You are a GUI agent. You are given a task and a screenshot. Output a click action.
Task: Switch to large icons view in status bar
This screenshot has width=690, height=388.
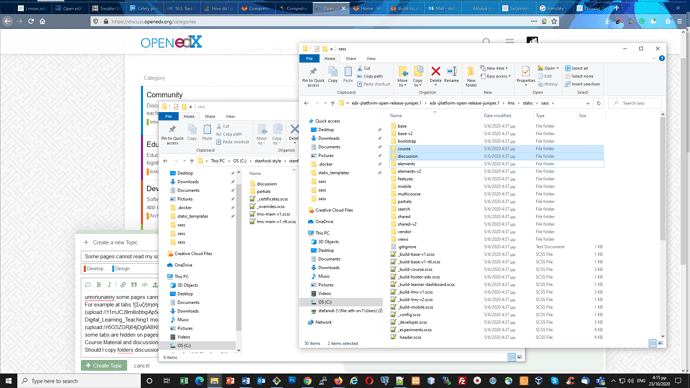pos(660,343)
